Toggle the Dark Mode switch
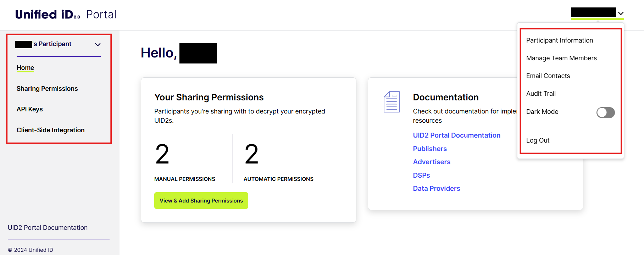The height and width of the screenshot is (255, 644). coord(605,112)
